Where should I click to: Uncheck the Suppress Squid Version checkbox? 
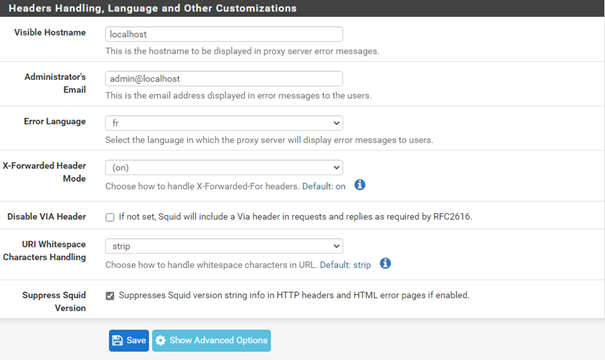coord(110,296)
